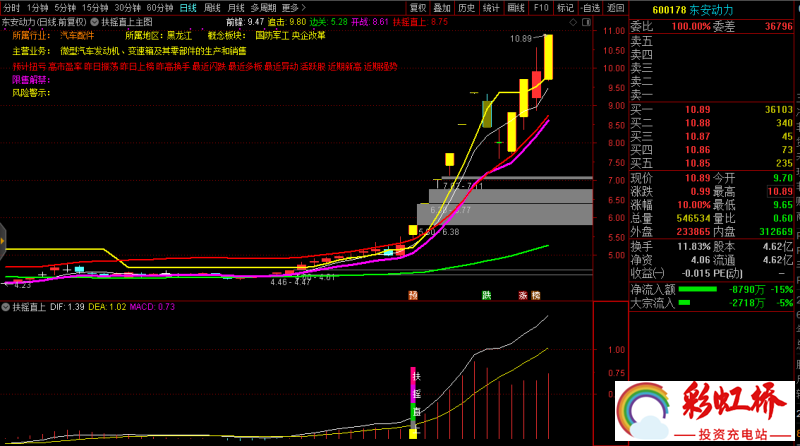The image size is (800, 446).
Task: Select the 1分钟 period tab
Action: 37,8
